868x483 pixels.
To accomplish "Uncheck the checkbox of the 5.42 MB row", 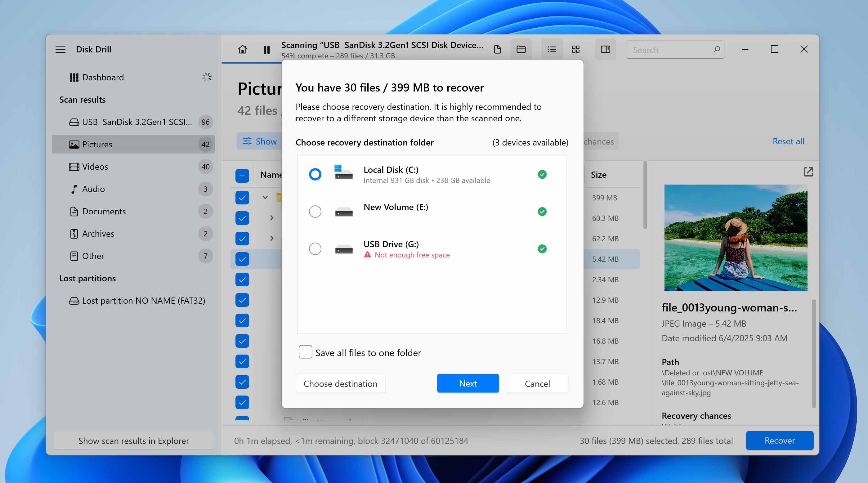I will coord(242,259).
